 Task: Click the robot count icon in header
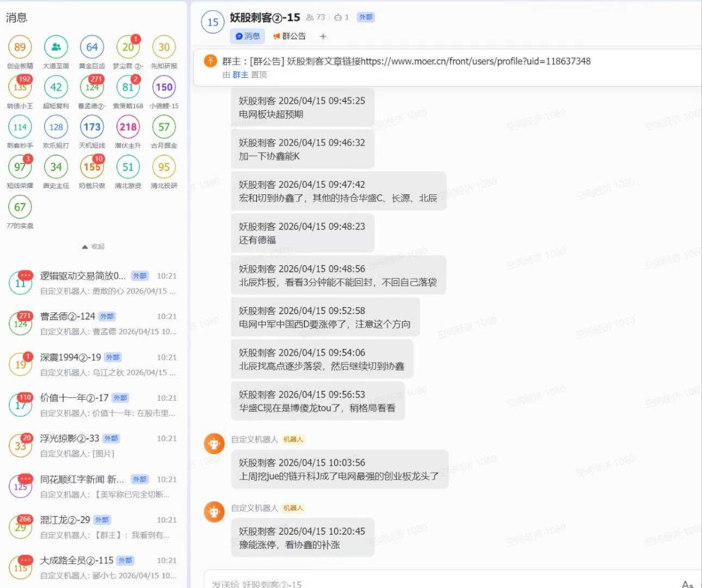pos(338,18)
